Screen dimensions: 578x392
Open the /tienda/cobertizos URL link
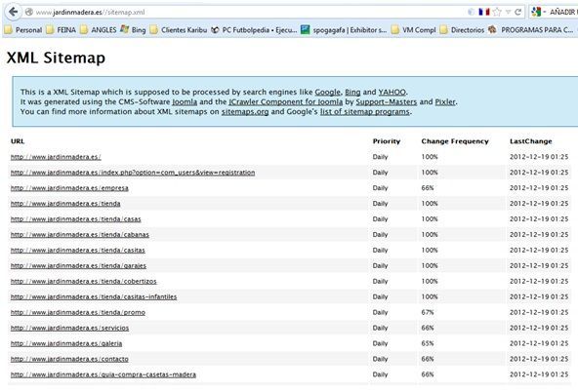[84, 281]
